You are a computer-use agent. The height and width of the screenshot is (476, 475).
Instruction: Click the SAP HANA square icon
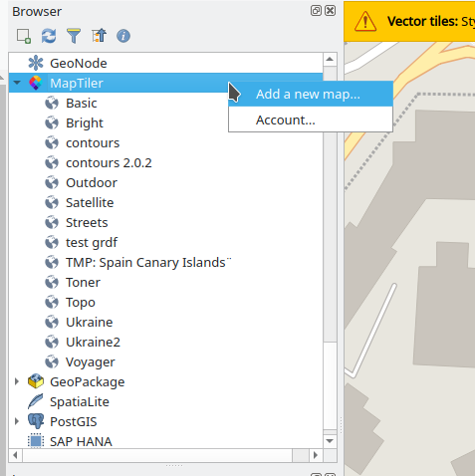point(36,441)
